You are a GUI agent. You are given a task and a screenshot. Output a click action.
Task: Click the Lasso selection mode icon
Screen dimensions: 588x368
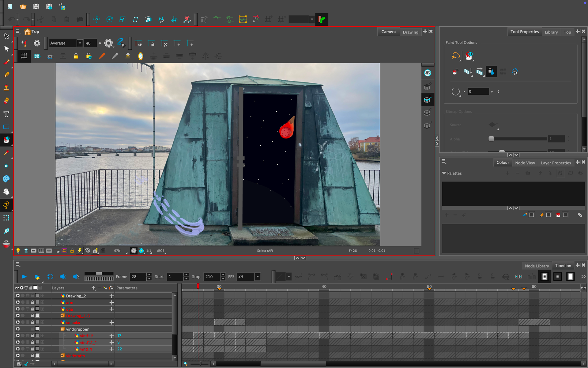tap(456, 56)
